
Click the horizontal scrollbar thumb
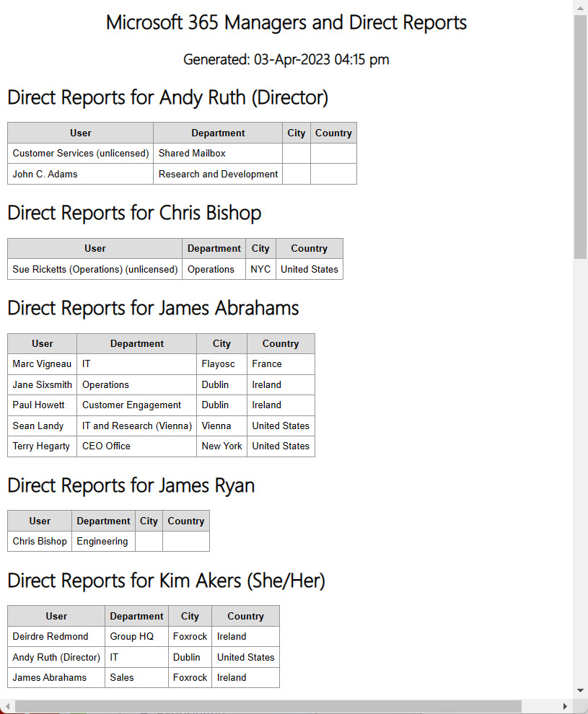pyautogui.click(x=268, y=706)
